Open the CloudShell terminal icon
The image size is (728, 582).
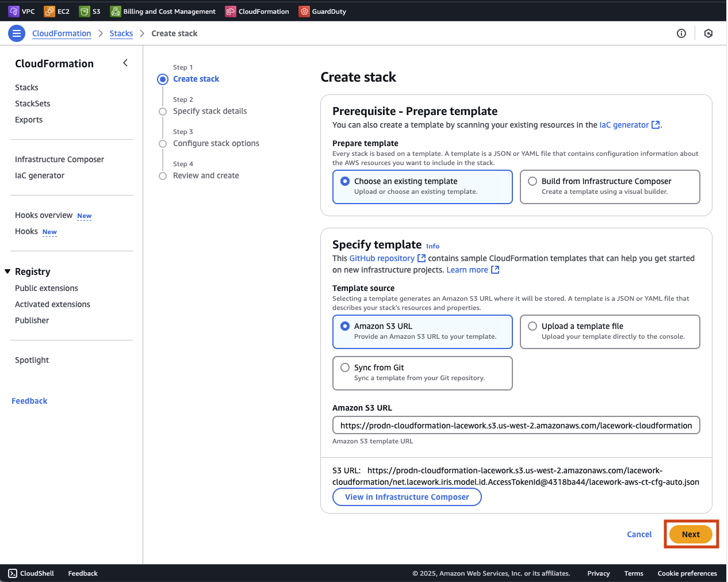coord(13,573)
